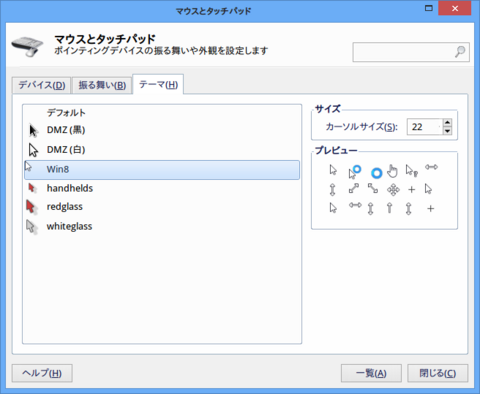Click the ヘルプ(H) button
The width and height of the screenshot is (480, 394).
[42, 373]
